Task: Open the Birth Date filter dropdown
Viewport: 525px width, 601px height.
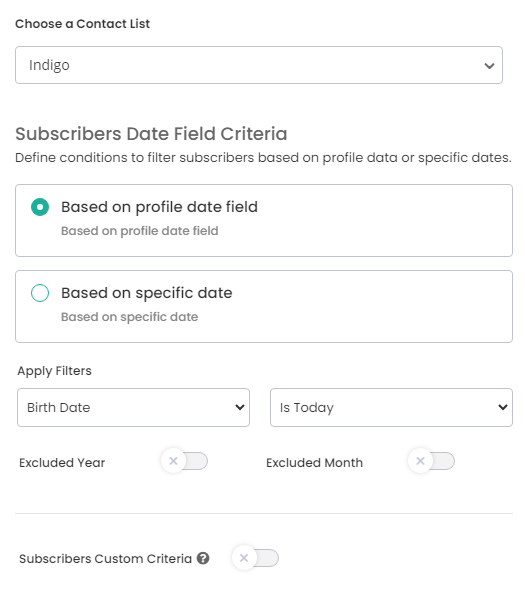Action: pos(133,407)
